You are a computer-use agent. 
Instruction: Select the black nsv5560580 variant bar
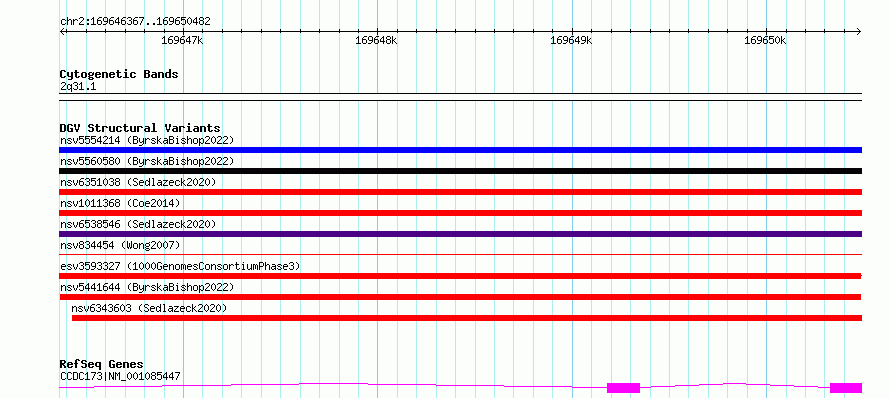pos(460,171)
